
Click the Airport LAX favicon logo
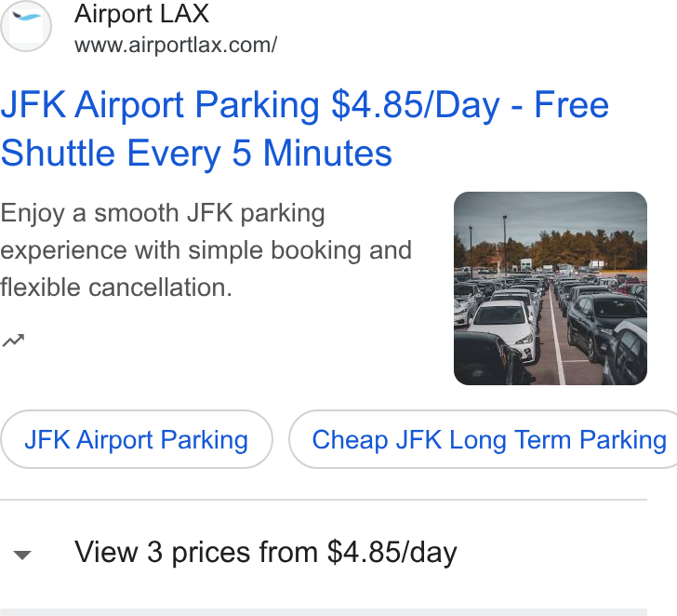click(25, 26)
